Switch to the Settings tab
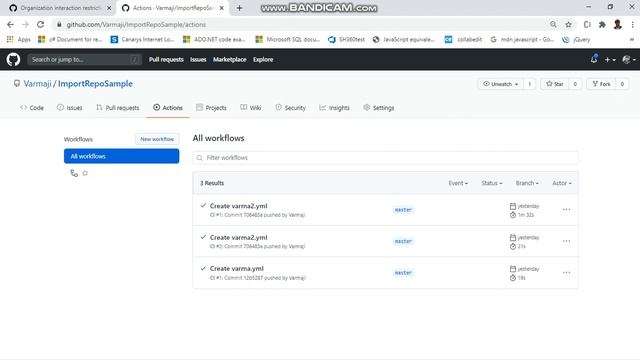The height and width of the screenshot is (360, 640). [x=378, y=108]
